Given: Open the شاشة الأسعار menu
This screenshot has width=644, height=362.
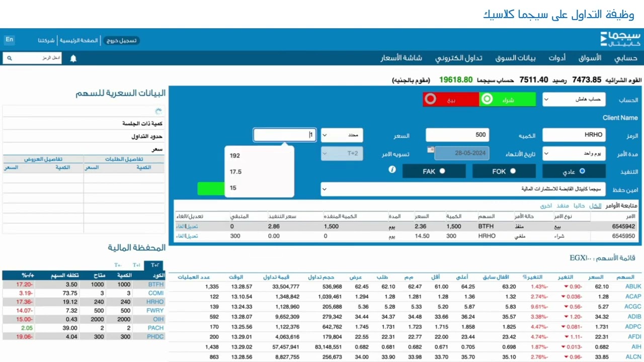Looking at the screenshot, I should (x=401, y=58).
